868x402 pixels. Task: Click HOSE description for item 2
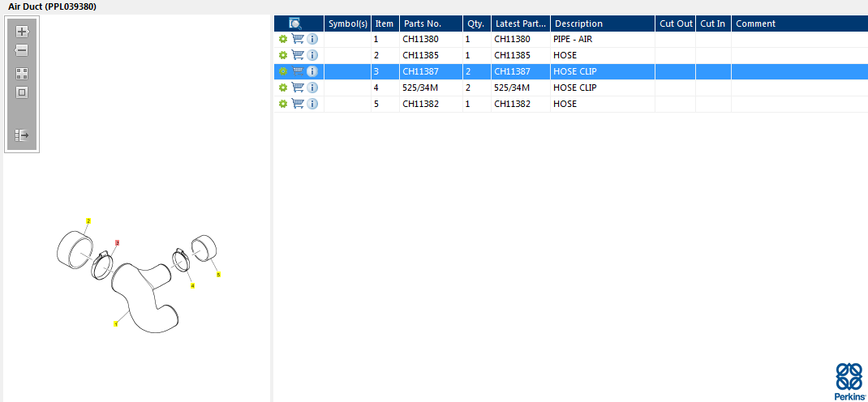point(565,55)
